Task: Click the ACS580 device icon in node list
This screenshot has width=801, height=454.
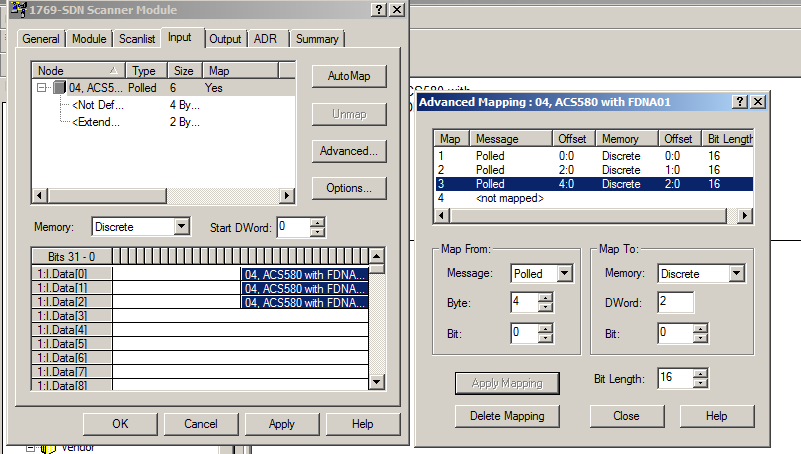Action: 60,88
